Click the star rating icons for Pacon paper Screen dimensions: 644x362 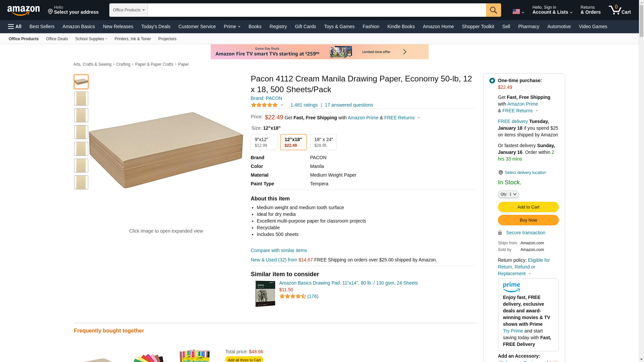pyautogui.click(x=264, y=105)
